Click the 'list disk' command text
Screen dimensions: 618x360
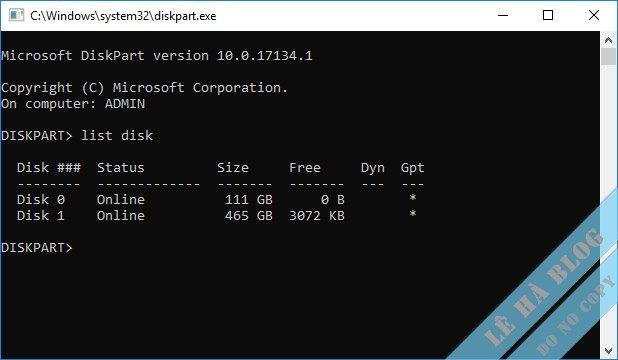pyautogui.click(x=117, y=136)
